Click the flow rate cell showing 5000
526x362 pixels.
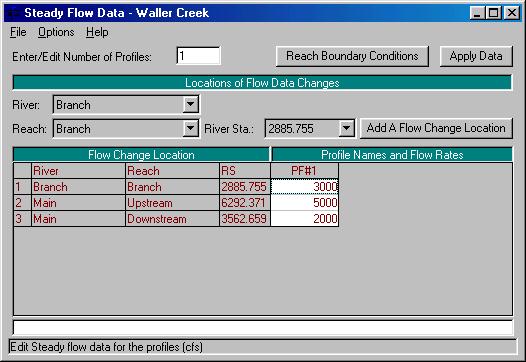(x=304, y=203)
